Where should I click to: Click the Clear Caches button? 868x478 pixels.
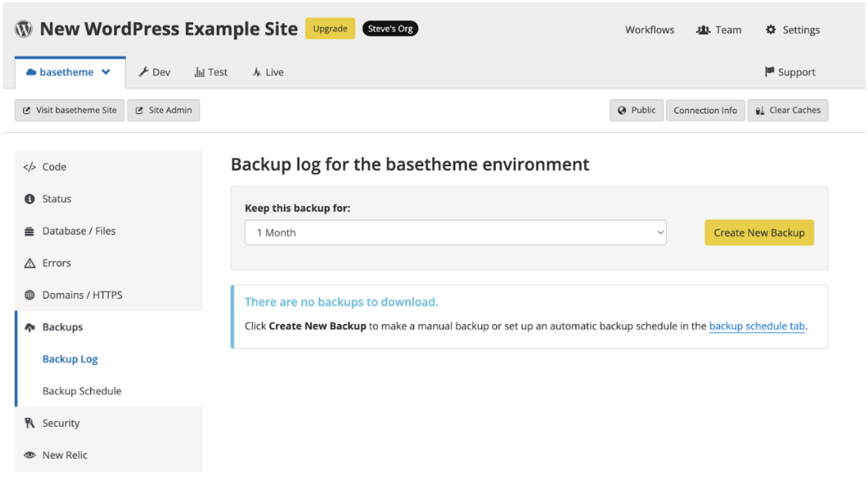[x=788, y=110]
